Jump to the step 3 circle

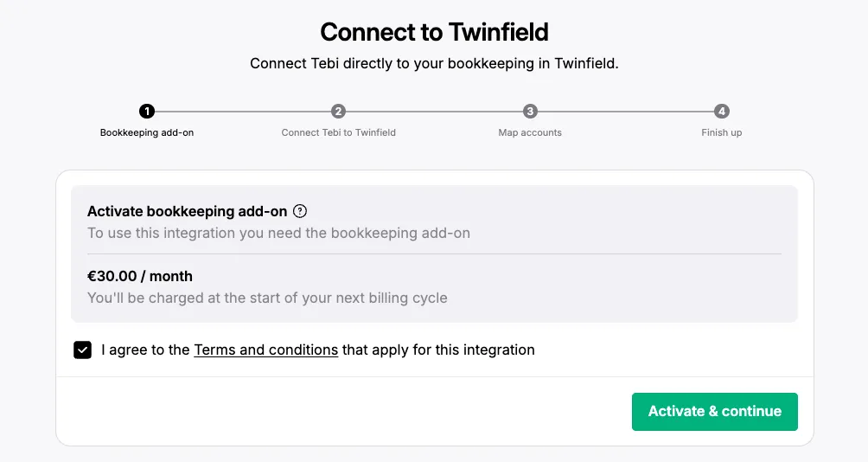coord(530,111)
